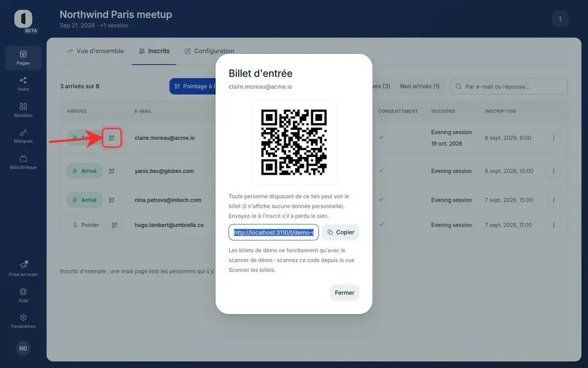588x368 pixels.
Task: Click the app logo with BETA badge
Action: (24, 20)
